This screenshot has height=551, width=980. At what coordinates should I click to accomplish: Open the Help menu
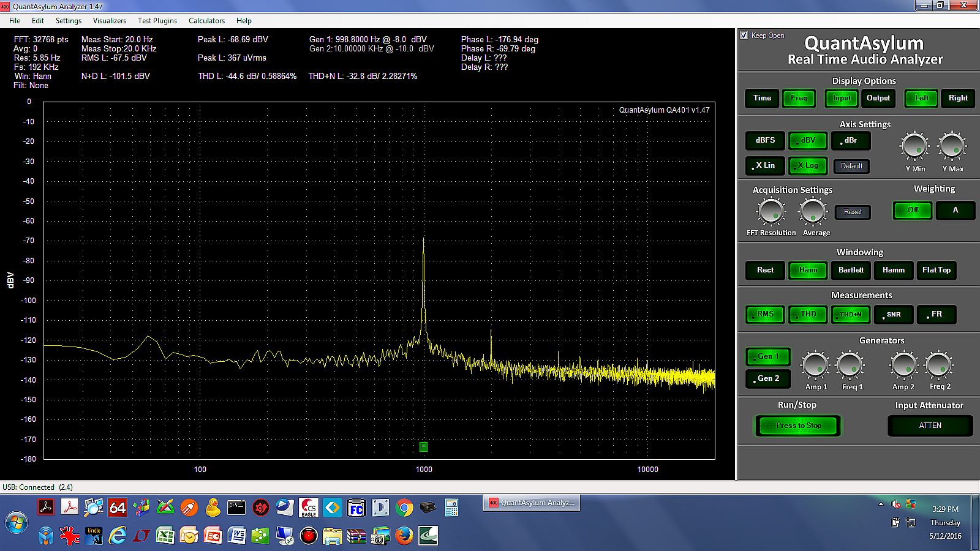click(x=244, y=21)
